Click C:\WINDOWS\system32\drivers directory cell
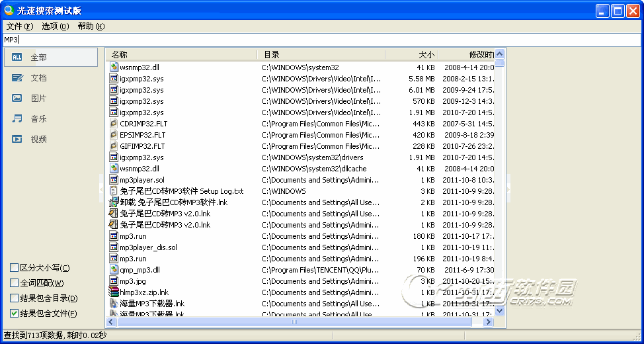Image resolution: width=644 pixels, height=344 pixels. coord(312,157)
